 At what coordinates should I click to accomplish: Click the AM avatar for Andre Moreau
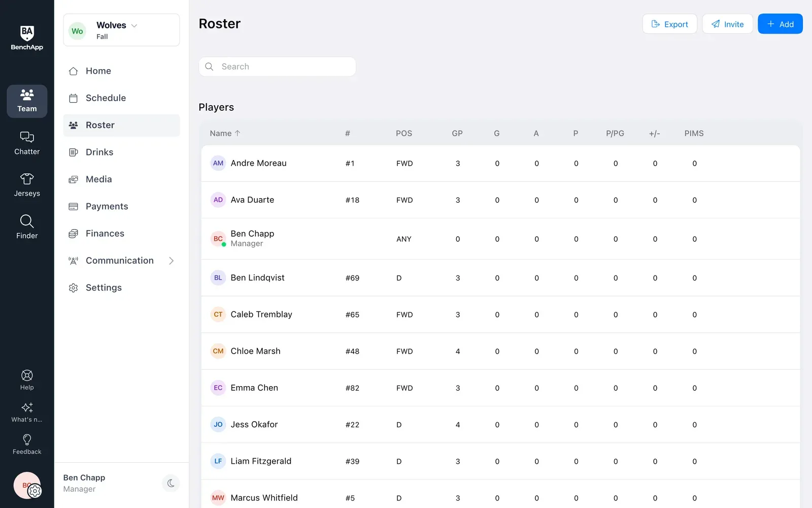[218, 163]
